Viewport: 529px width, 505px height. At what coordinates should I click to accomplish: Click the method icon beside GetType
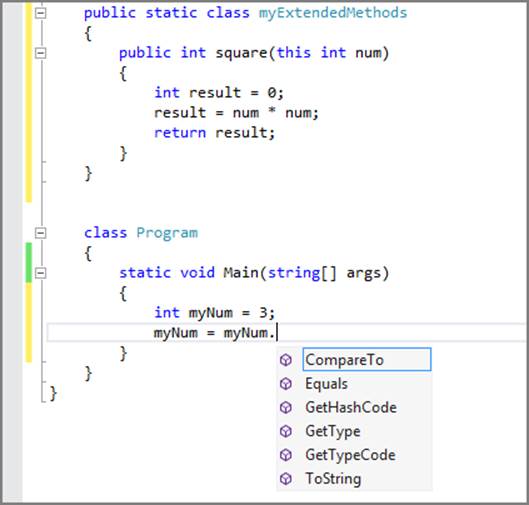click(286, 431)
